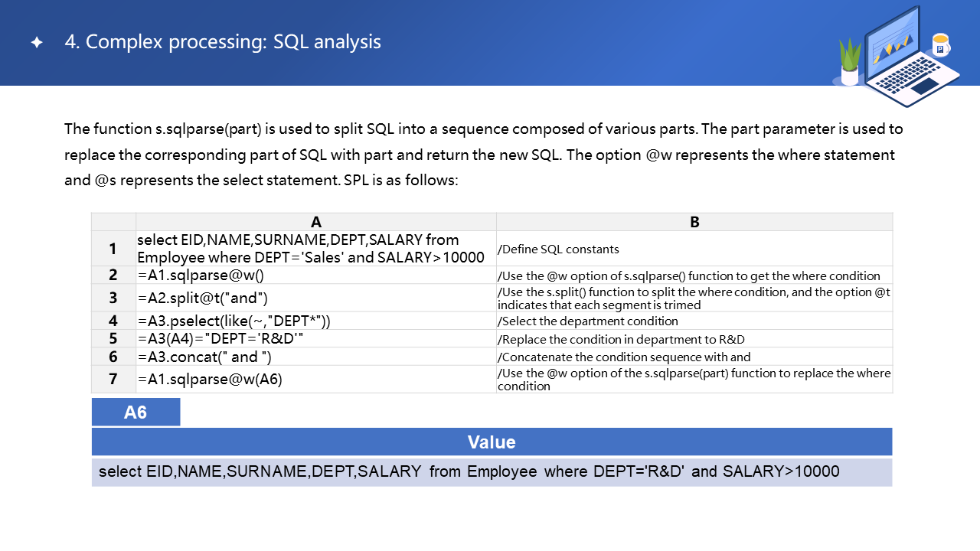The image size is (980, 551).
Task: Click the potted plant illustration
Action: click(x=850, y=63)
